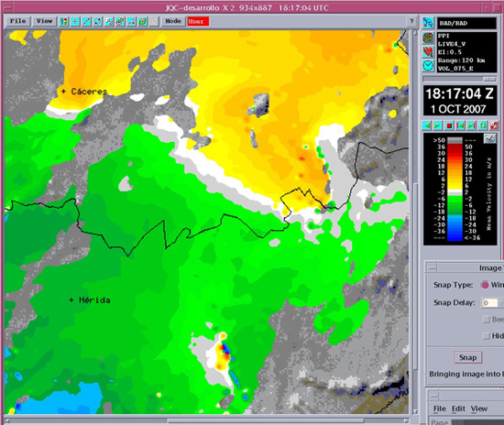This screenshot has width=504, height=425.
Task: Select the diagonal line measurement tool
Action: [x=86, y=21]
